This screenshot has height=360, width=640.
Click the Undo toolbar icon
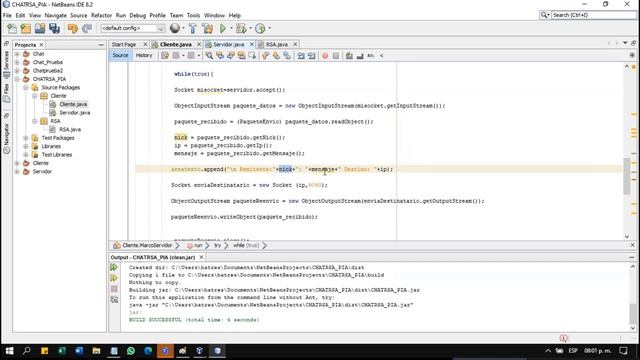tap(73, 28)
